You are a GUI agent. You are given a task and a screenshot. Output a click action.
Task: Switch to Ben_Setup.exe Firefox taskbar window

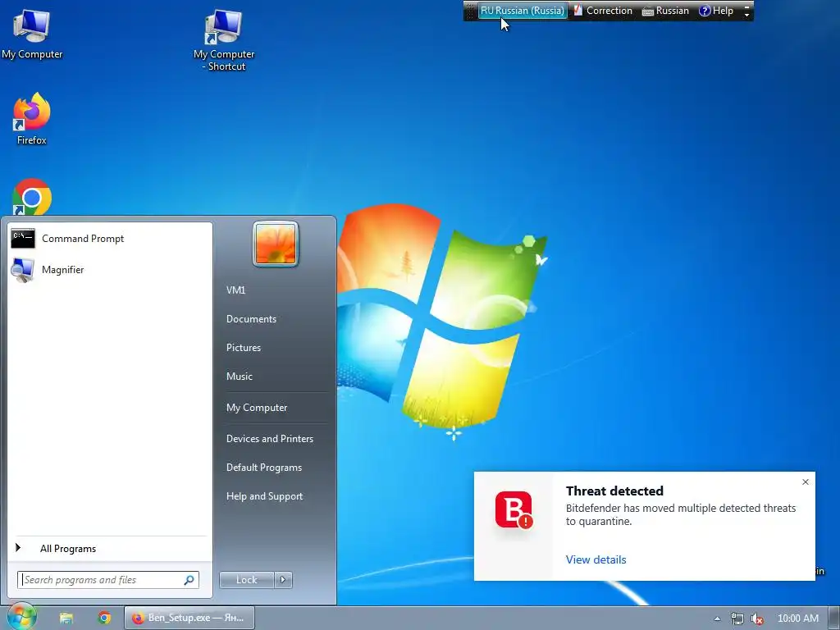(189, 618)
